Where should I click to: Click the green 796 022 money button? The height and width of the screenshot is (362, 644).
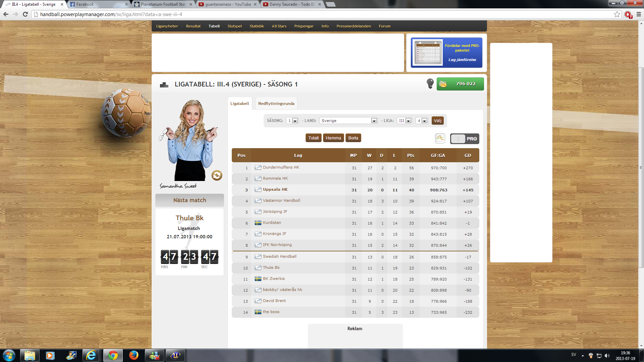click(460, 84)
